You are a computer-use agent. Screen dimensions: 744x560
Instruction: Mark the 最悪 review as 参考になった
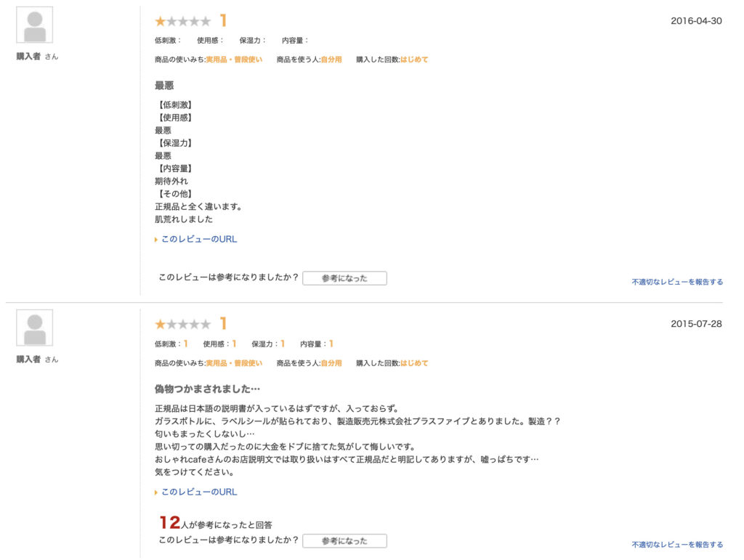[344, 278]
